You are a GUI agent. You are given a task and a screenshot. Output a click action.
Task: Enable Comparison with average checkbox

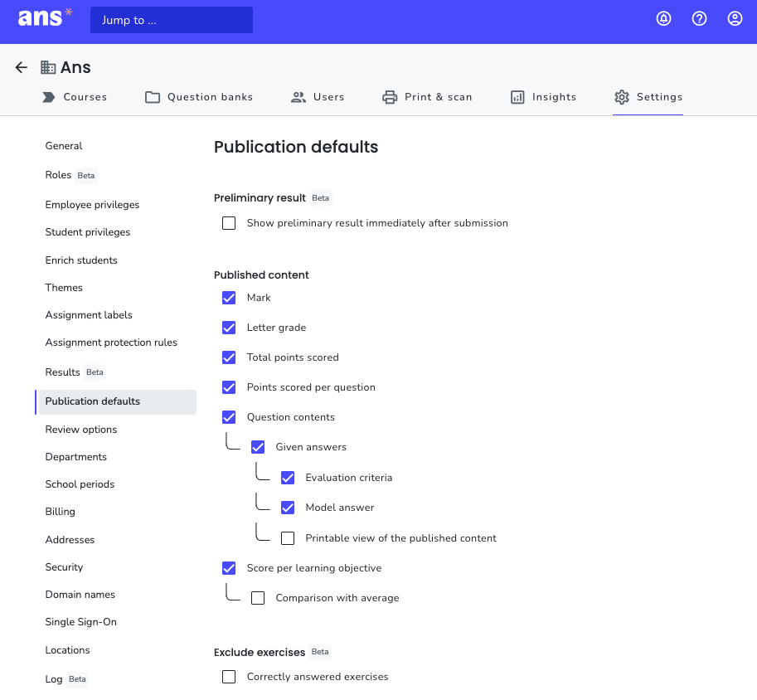click(x=258, y=598)
